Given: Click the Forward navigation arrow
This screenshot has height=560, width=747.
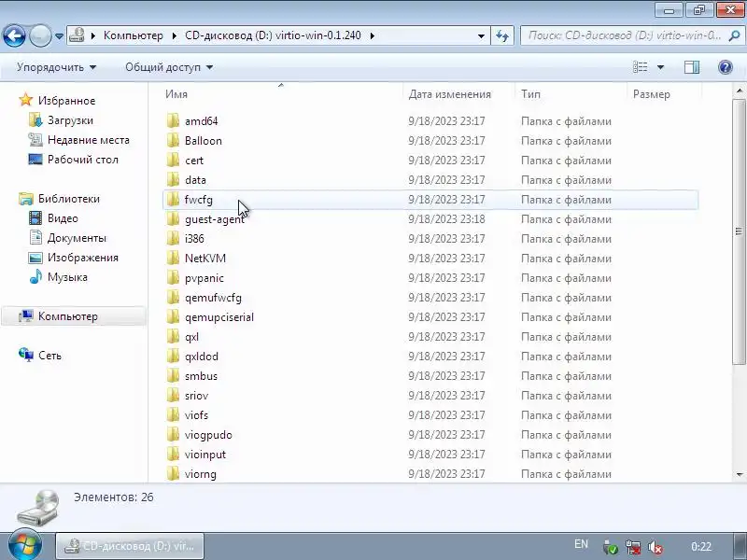Looking at the screenshot, I should click(x=40, y=35).
